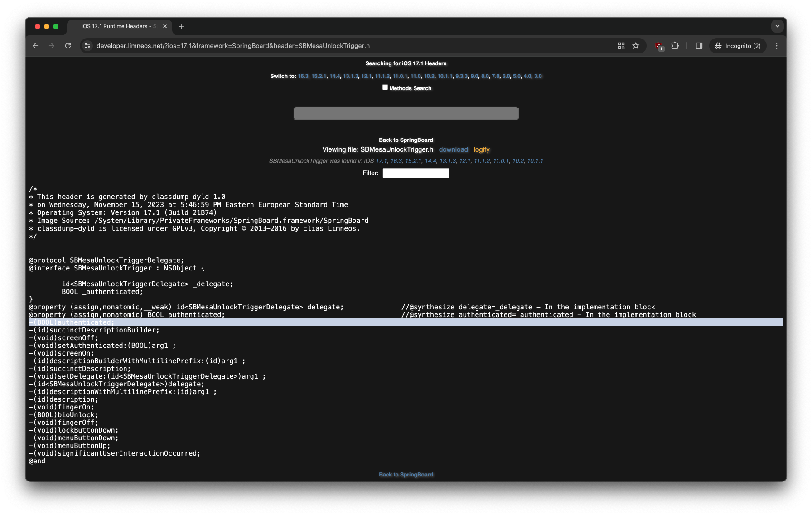Open 14.4 in the 'was found in' list
Viewport: 812px width, 515px height.
click(x=430, y=161)
